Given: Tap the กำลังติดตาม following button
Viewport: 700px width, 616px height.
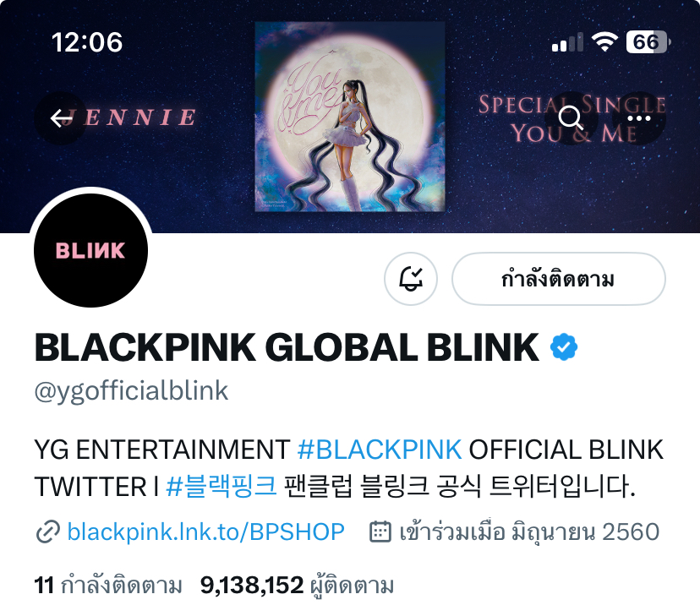Looking at the screenshot, I should pyautogui.click(x=559, y=279).
